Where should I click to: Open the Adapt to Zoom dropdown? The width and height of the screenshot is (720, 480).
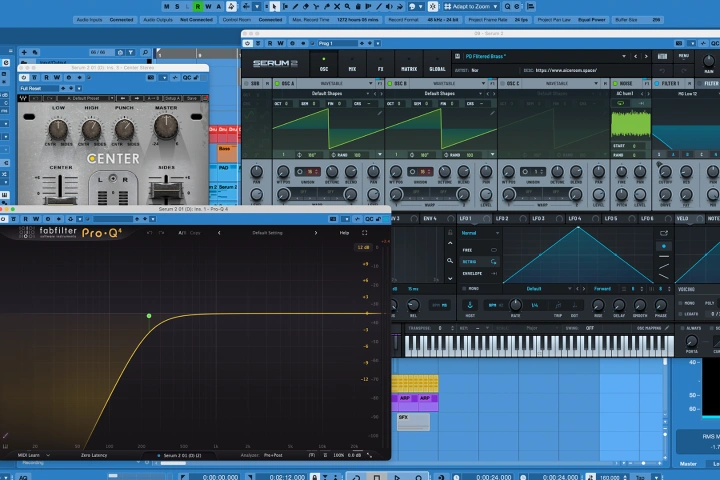(x=471, y=6)
